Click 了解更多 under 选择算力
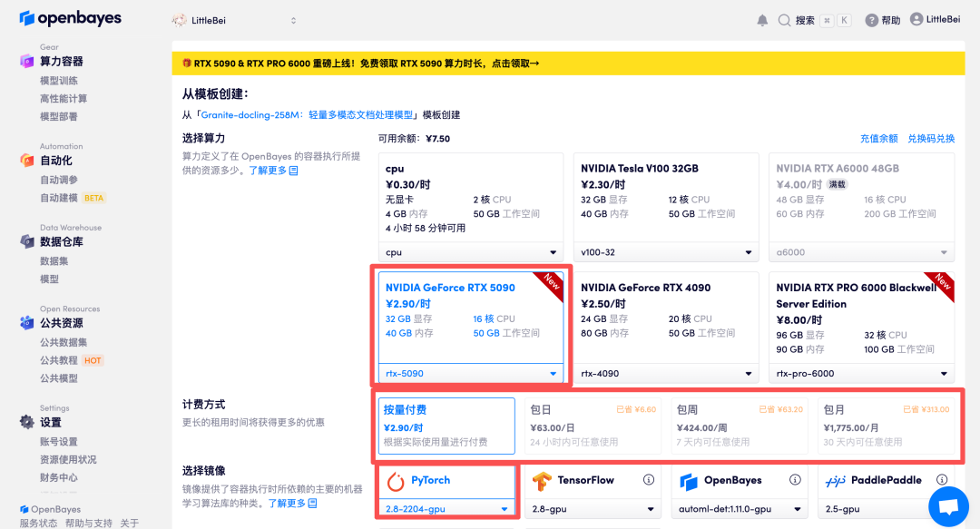Image resolution: width=980 pixels, height=529 pixels. coord(273,170)
